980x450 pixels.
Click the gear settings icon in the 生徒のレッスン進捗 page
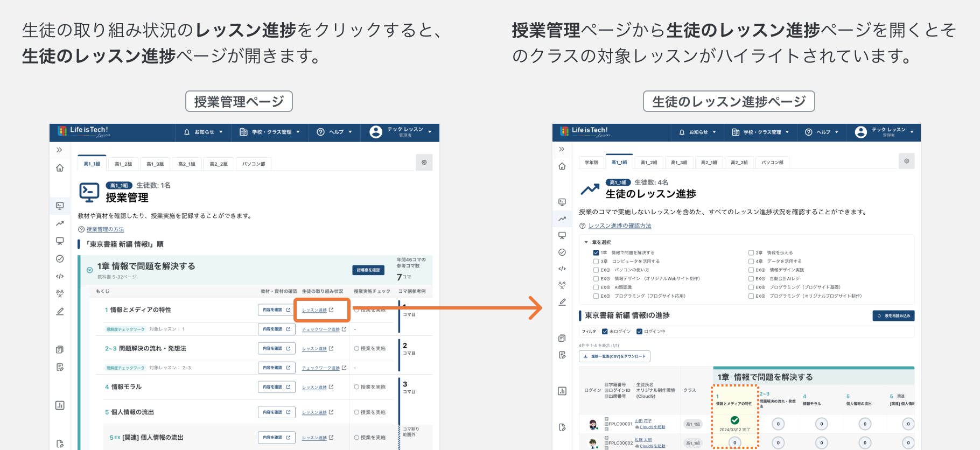907,161
